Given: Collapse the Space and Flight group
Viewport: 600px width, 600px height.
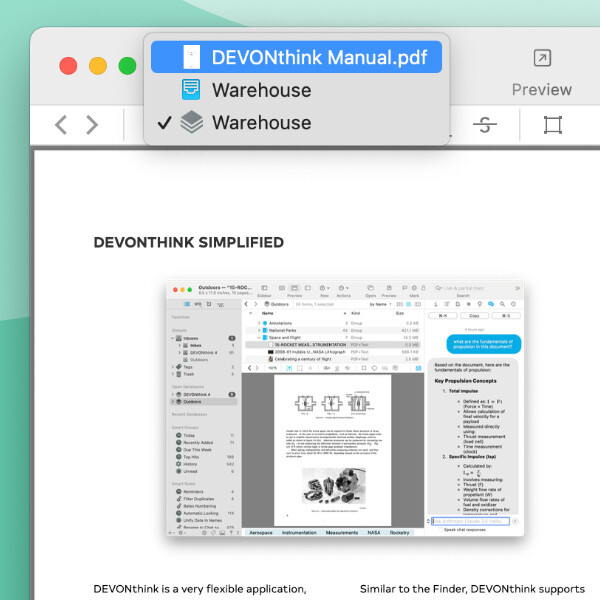Looking at the screenshot, I should (258, 338).
